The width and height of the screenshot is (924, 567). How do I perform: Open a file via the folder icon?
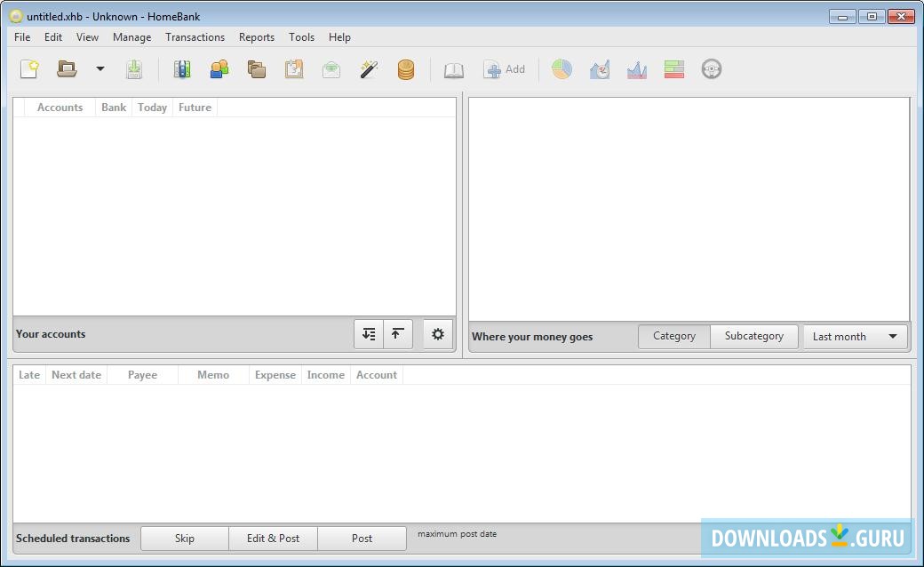click(67, 69)
